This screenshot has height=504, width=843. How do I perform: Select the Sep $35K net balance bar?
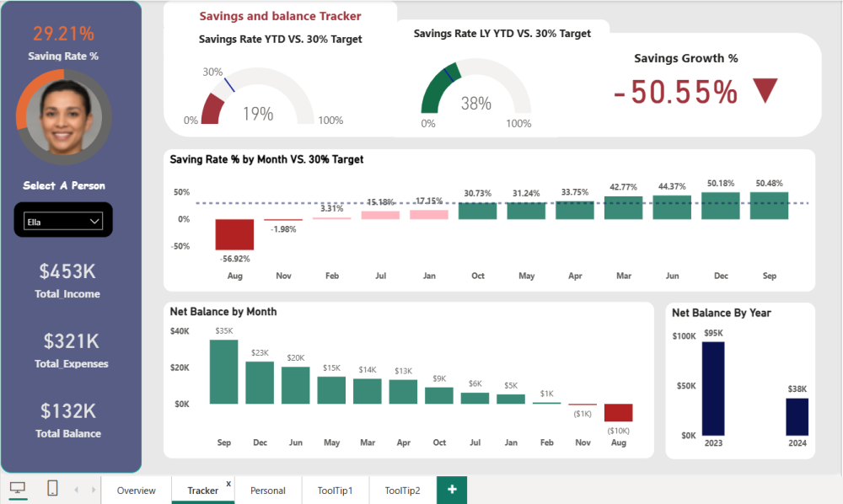pos(223,372)
